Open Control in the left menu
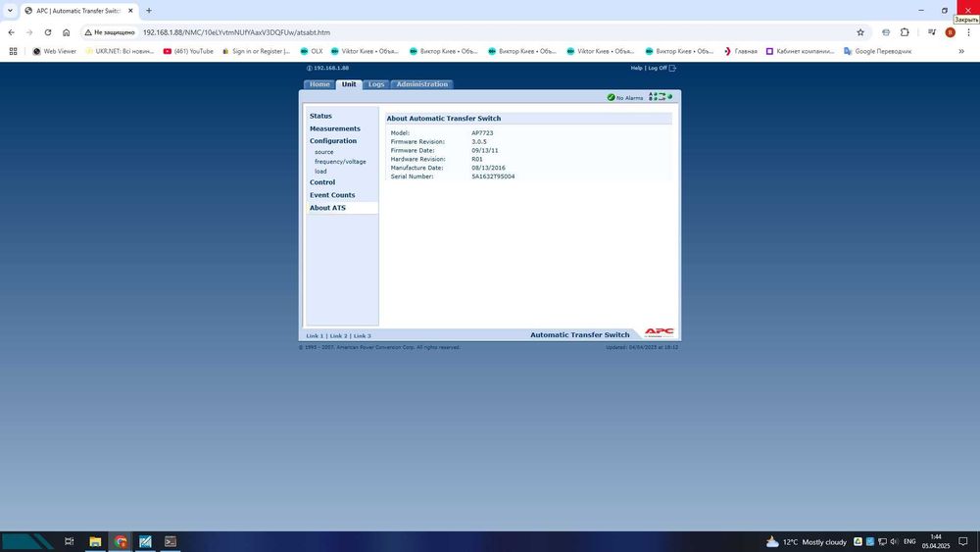The image size is (980, 552). tap(322, 182)
